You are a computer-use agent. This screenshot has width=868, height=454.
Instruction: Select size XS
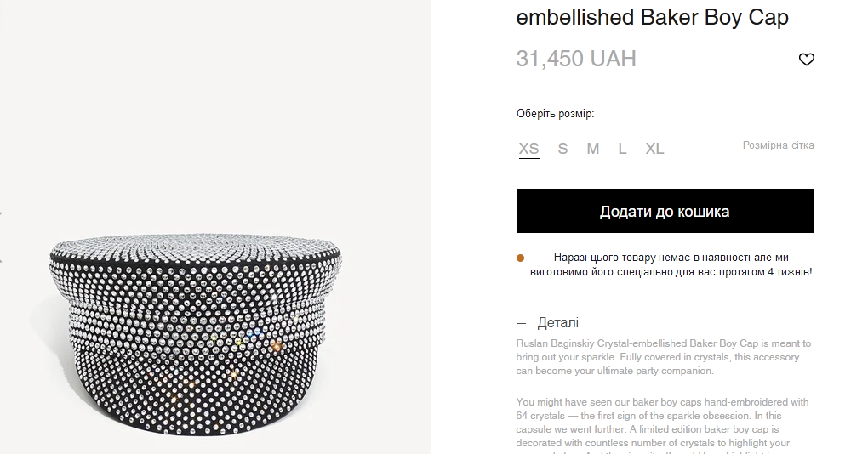coord(528,149)
